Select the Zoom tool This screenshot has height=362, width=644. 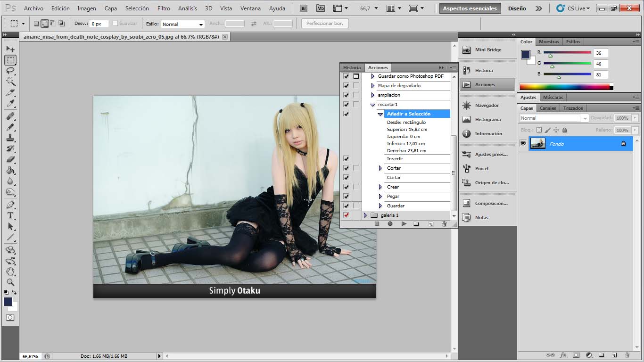[x=10, y=282]
